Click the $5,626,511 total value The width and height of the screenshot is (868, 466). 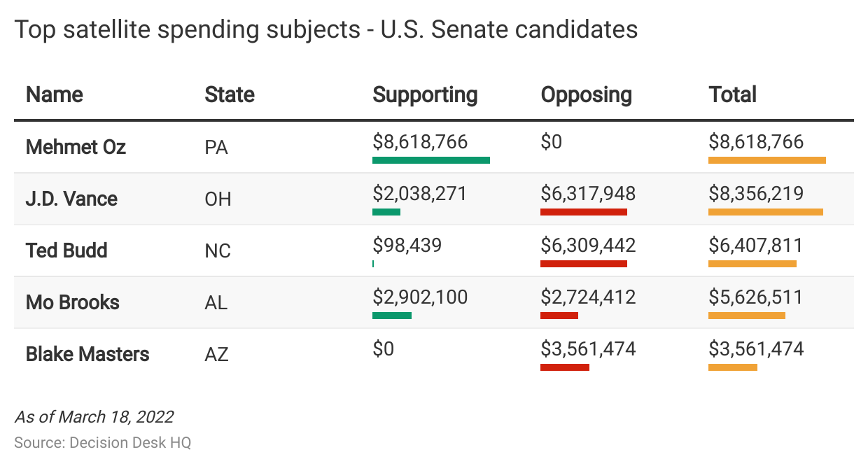pos(756,297)
